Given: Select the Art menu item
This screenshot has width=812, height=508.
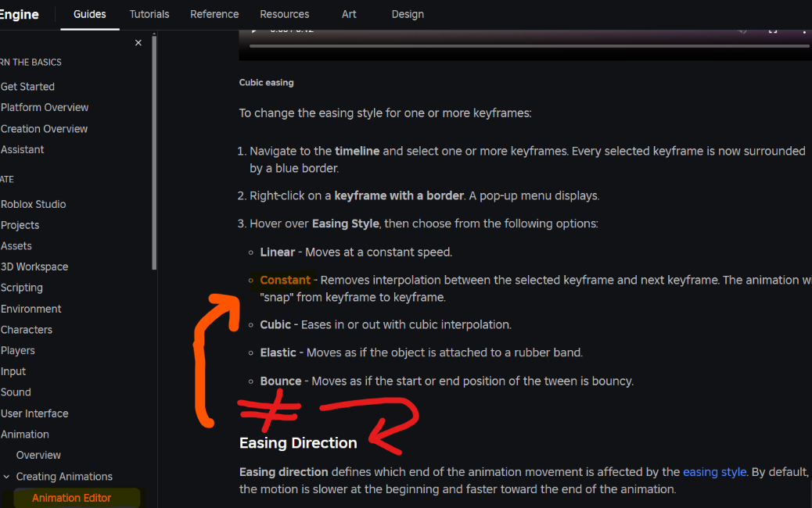Looking at the screenshot, I should [x=349, y=14].
